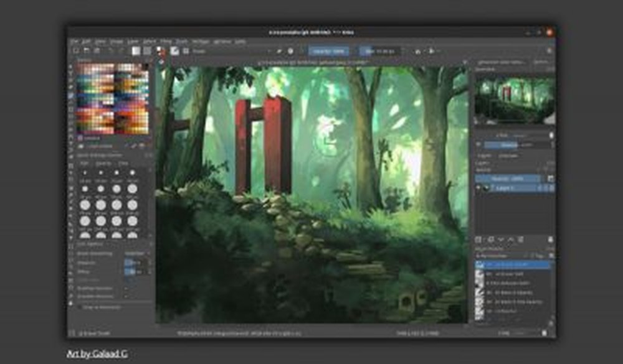This screenshot has width=623, height=364.
Task: Open the brush preset chooser icon
Action: coord(175,51)
